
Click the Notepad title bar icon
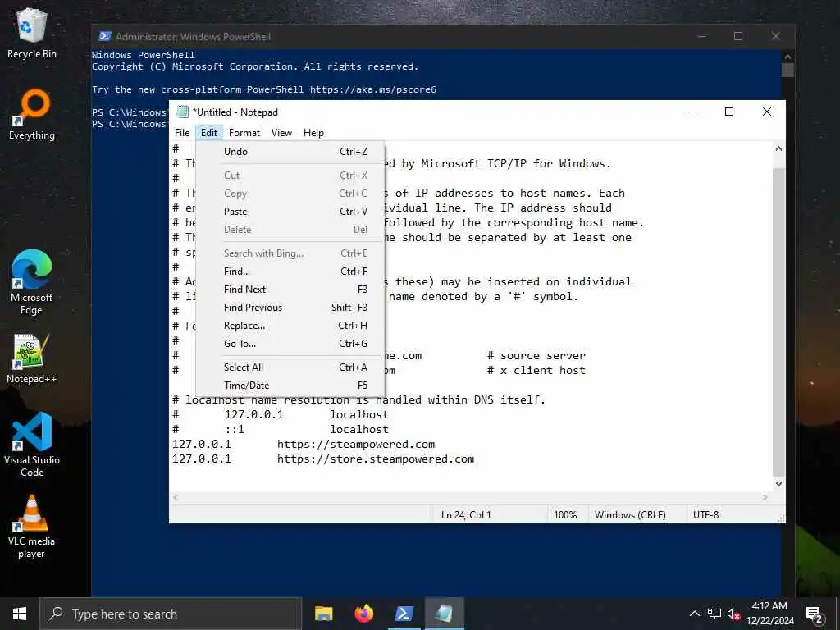pos(183,112)
